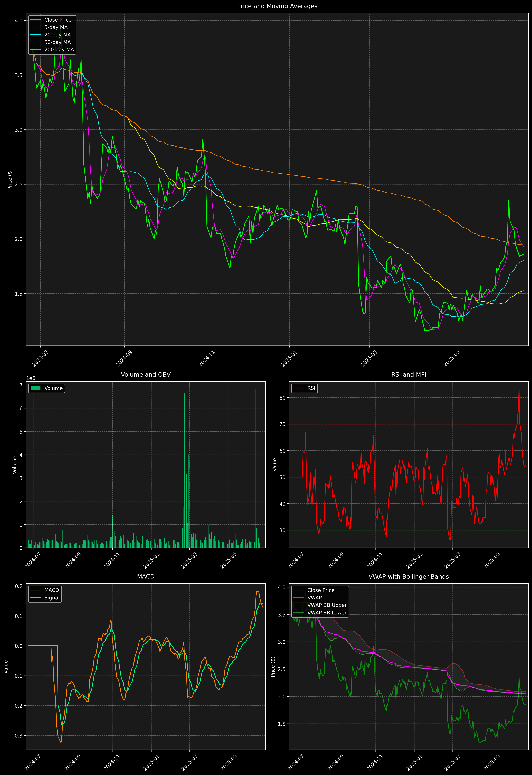Click the tallest volume bar near June 2025

tap(256, 469)
